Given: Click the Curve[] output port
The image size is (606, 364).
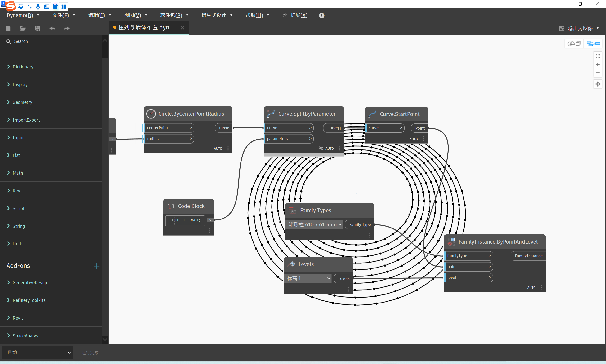Looking at the screenshot, I should click(x=334, y=128).
